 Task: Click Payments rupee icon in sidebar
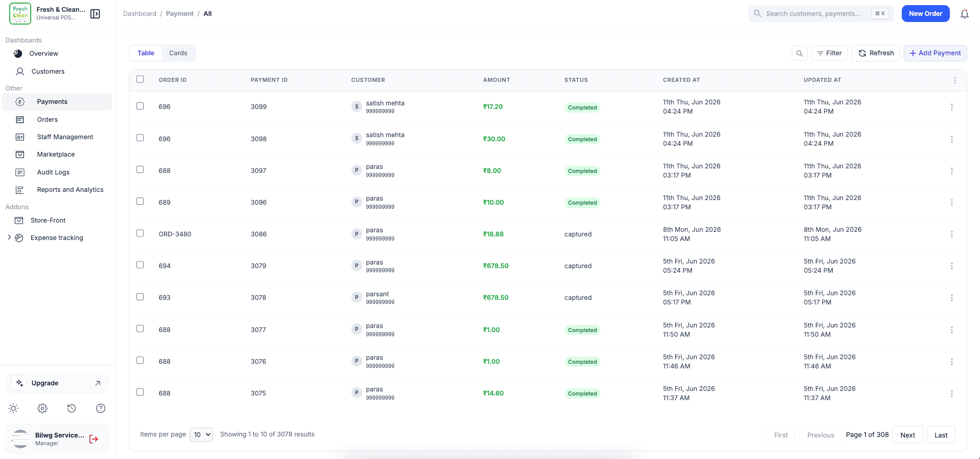click(20, 102)
